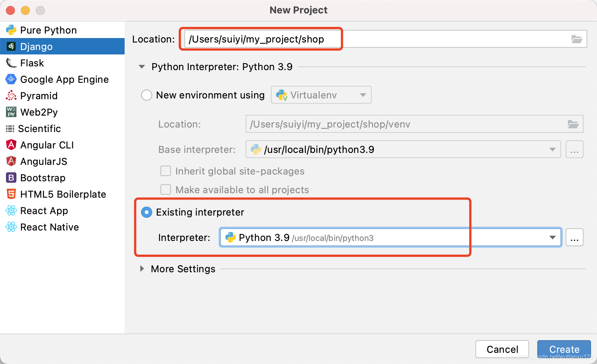597x364 pixels.
Task: Choose HTML5 Boilerplate project type
Action: point(62,194)
